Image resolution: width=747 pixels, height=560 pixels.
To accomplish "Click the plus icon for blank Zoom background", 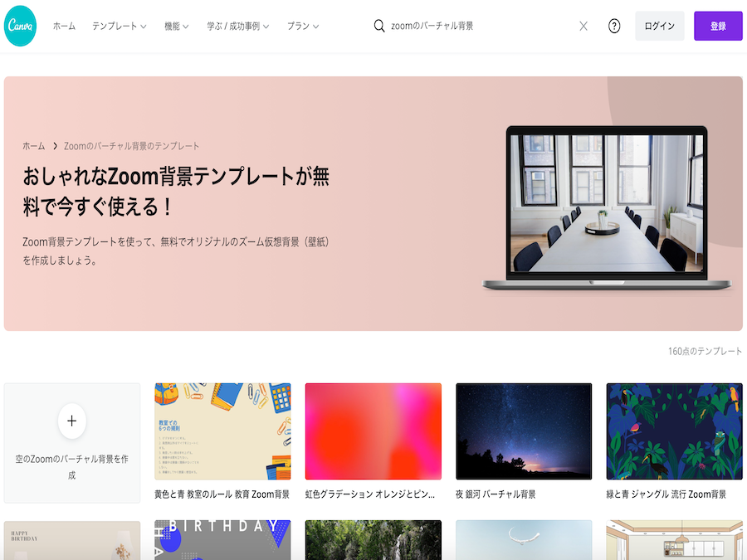I will click(x=71, y=421).
